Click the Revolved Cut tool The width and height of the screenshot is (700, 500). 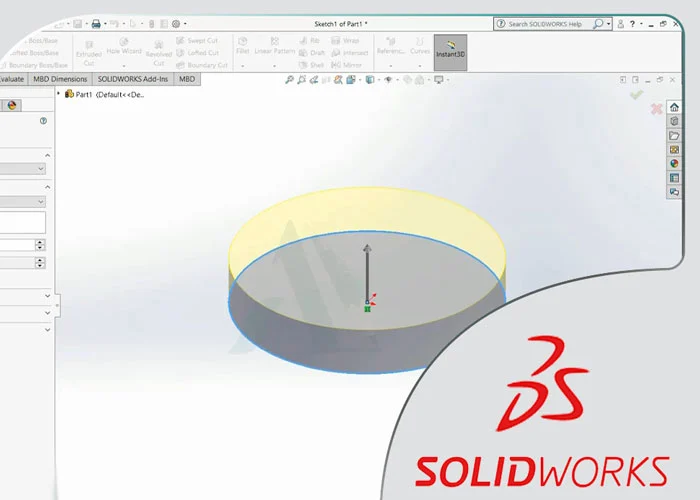[158, 54]
